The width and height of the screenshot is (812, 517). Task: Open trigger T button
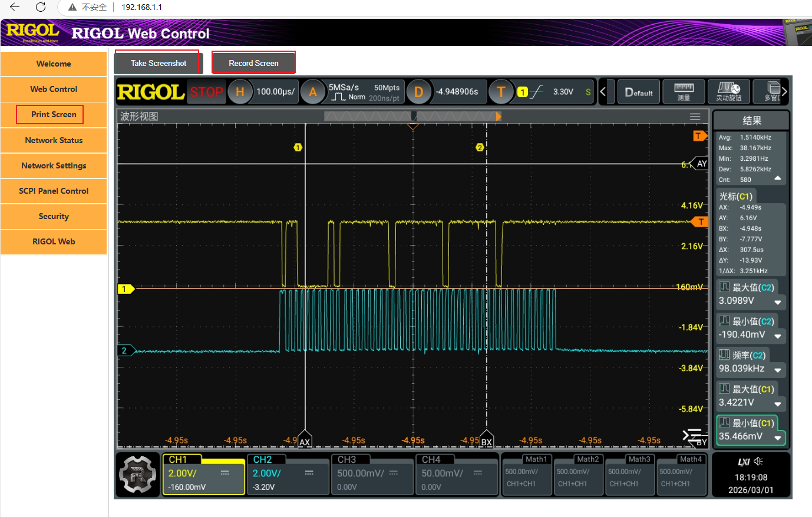[x=501, y=92]
